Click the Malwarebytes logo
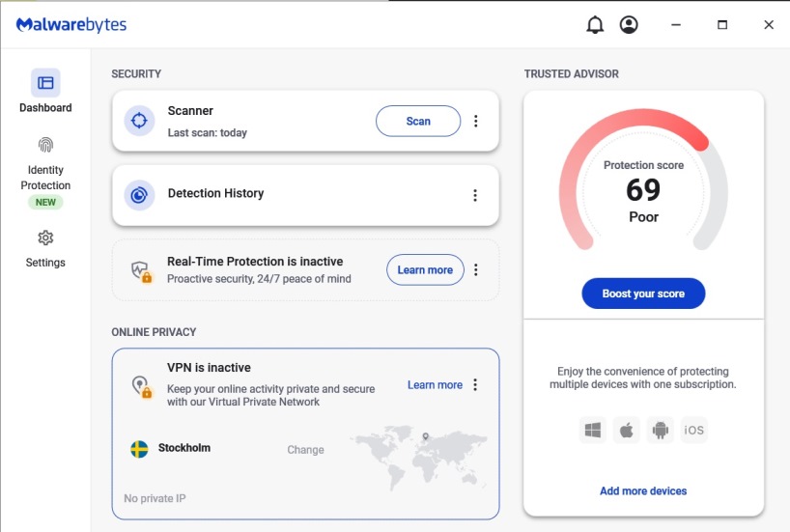Image resolution: width=790 pixels, height=532 pixels. click(x=71, y=25)
